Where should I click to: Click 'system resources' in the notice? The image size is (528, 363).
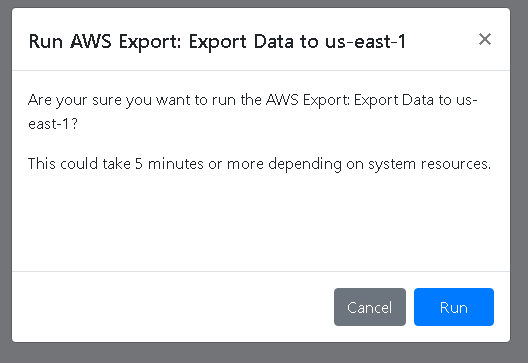429,164
